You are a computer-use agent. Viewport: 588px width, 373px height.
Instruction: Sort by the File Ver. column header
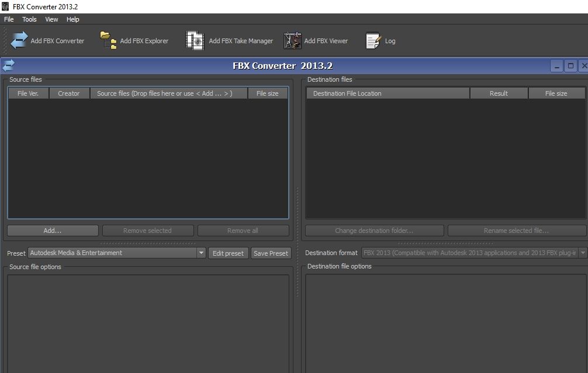(28, 93)
